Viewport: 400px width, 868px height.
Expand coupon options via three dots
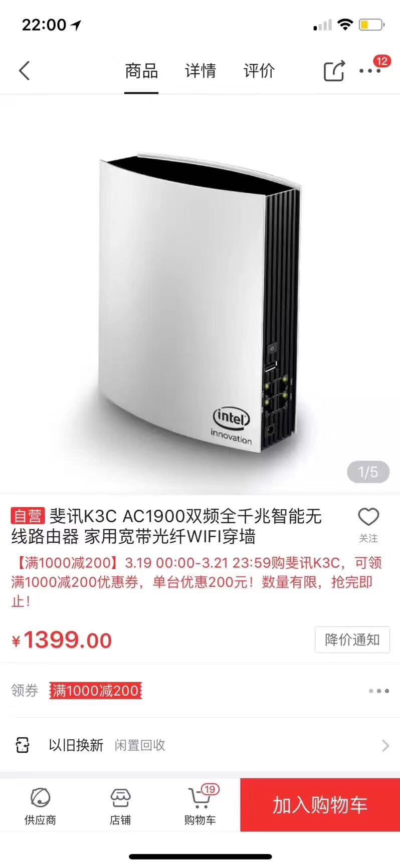pyautogui.click(x=379, y=691)
